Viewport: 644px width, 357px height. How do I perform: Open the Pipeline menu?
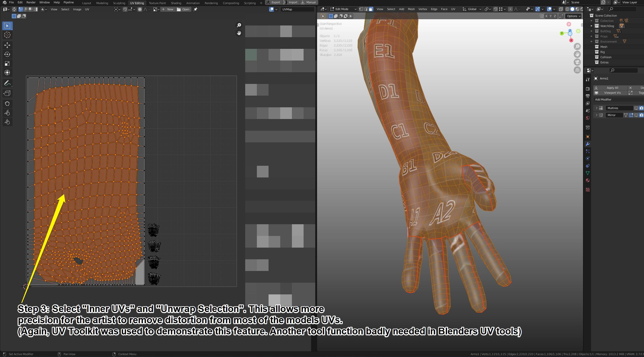click(x=68, y=2)
